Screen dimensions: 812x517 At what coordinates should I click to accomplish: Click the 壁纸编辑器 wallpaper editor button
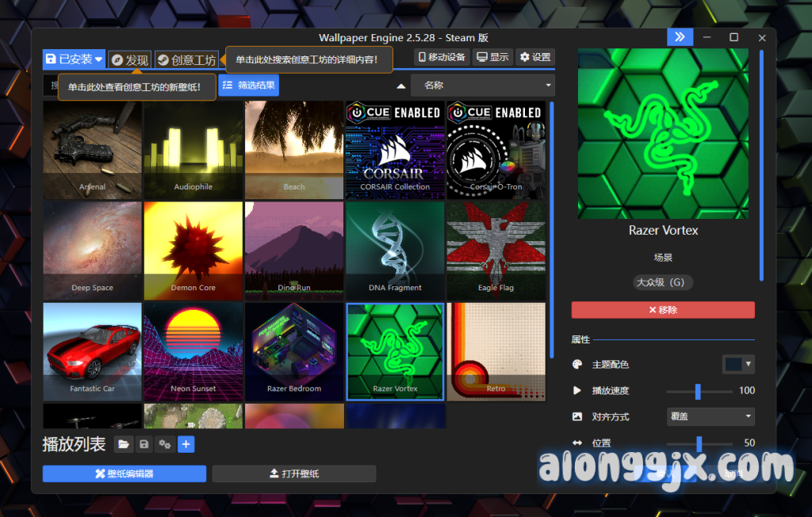[x=124, y=474]
